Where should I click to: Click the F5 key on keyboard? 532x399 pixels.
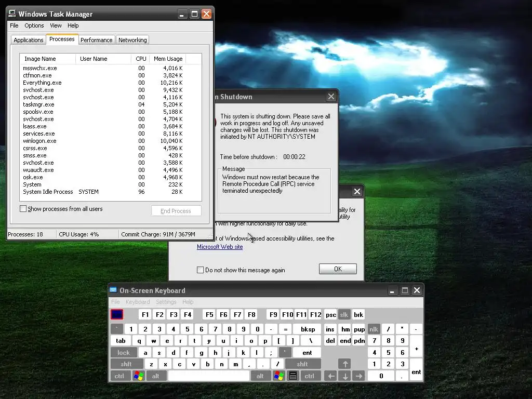pos(210,314)
